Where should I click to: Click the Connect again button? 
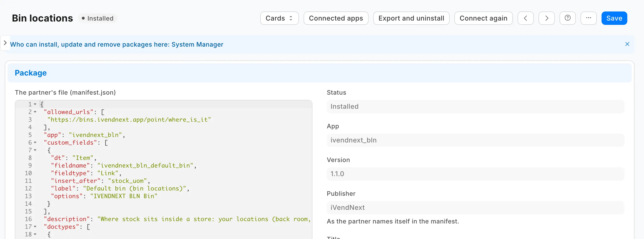point(483,18)
